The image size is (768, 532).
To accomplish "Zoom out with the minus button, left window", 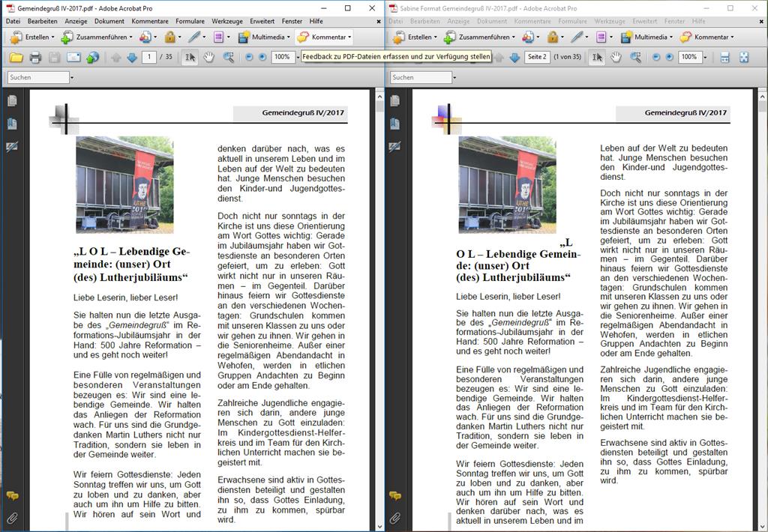I will (x=249, y=57).
